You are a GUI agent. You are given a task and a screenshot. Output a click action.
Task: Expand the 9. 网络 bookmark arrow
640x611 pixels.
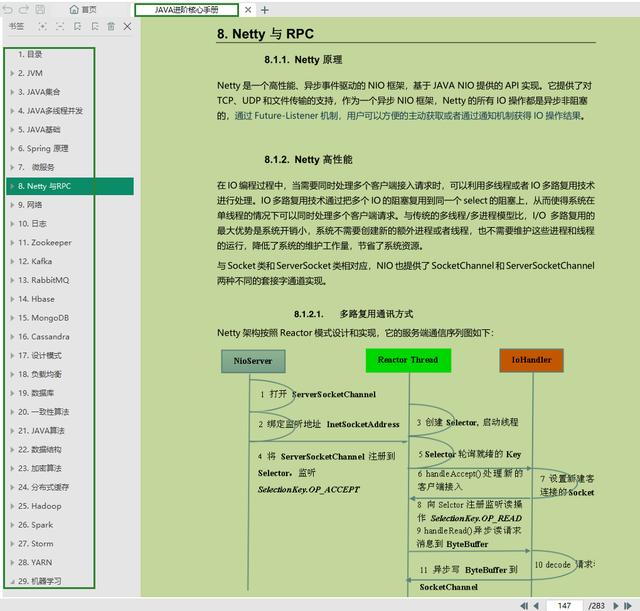click(x=12, y=205)
